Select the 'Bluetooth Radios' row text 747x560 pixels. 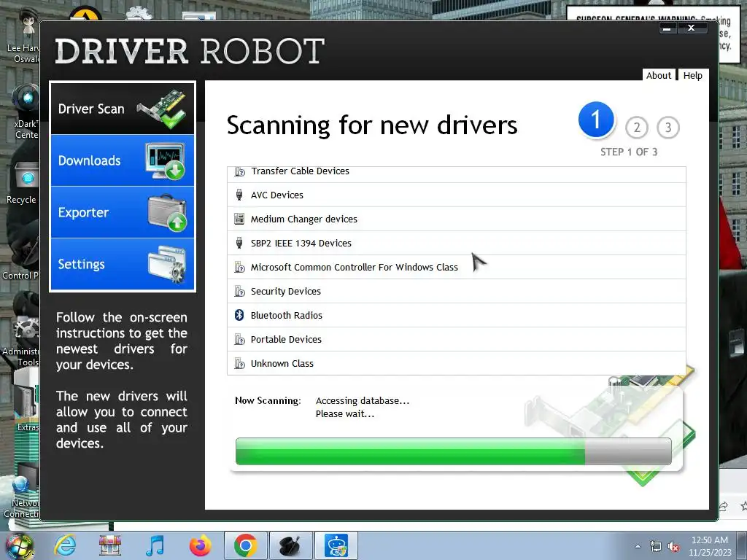coord(286,315)
